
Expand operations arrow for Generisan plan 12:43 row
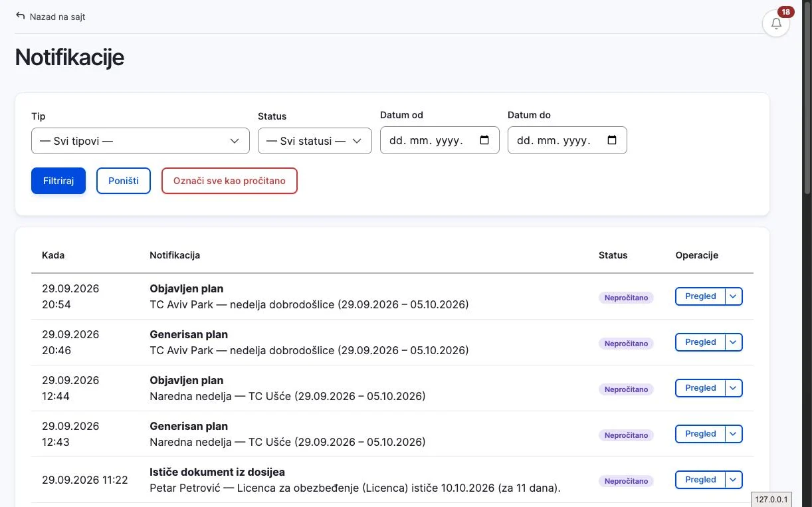coord(733,434)
